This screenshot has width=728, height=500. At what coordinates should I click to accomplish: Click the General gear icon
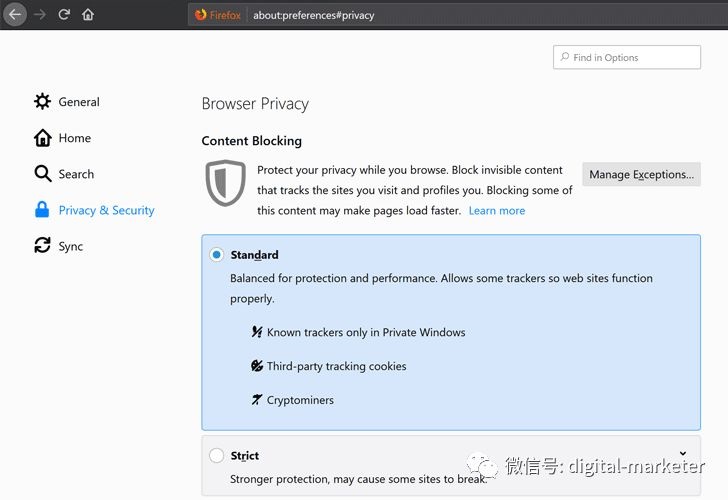point(42,102)
